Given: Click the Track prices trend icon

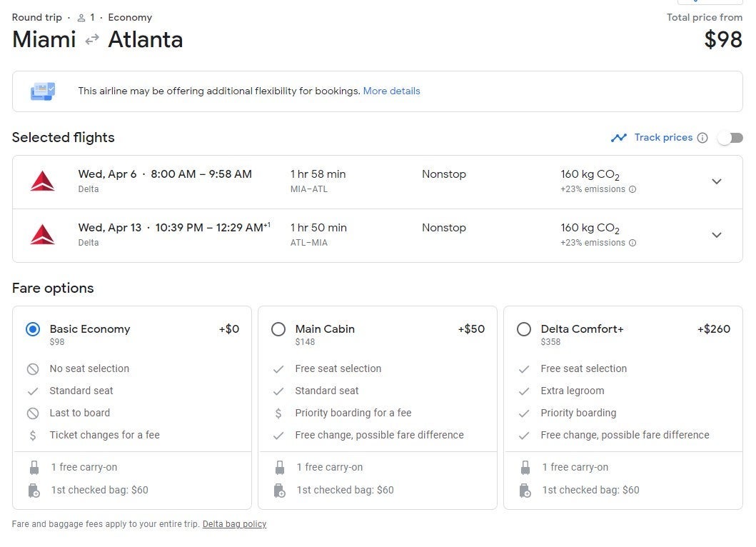Looking at the screenshot, I should pos(618,138).
